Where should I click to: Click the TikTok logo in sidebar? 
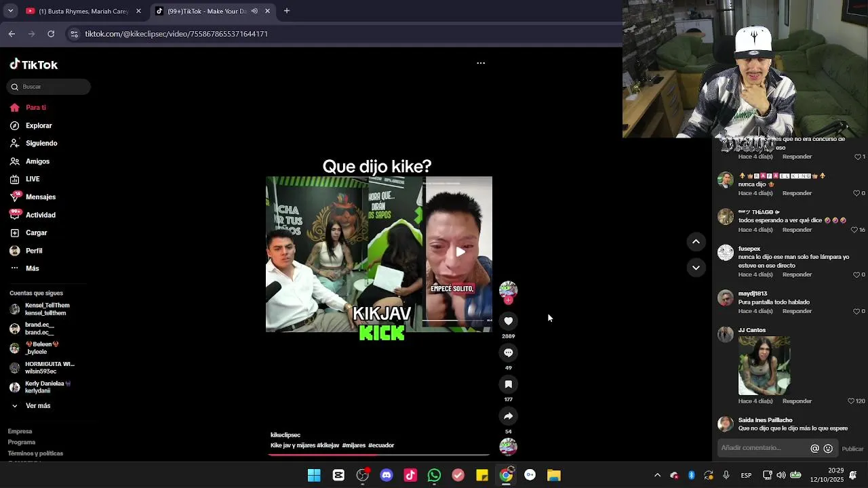[34, 64]
